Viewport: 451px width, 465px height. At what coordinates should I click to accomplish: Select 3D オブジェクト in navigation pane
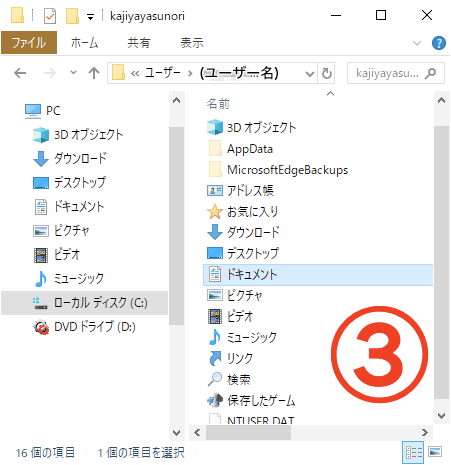pos(78,135)
